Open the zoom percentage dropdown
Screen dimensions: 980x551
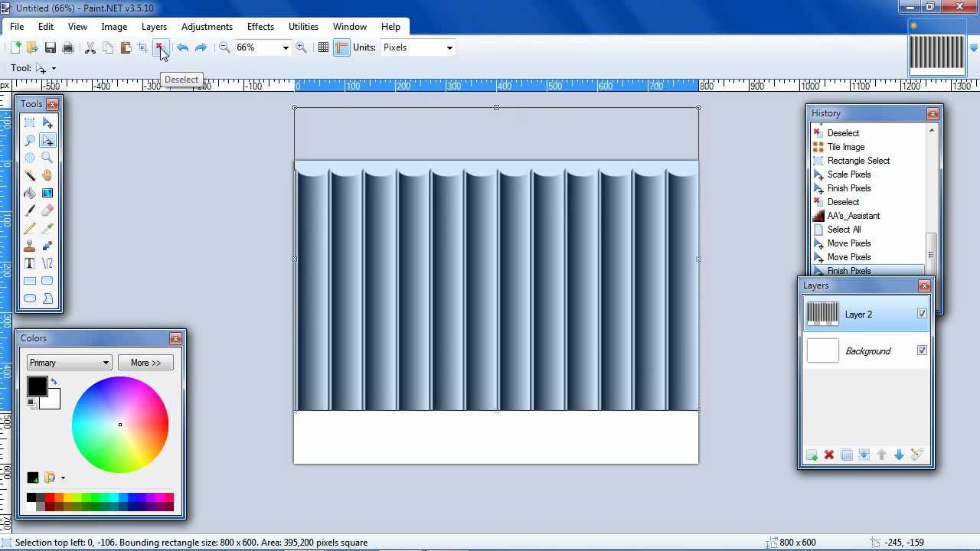286,47
